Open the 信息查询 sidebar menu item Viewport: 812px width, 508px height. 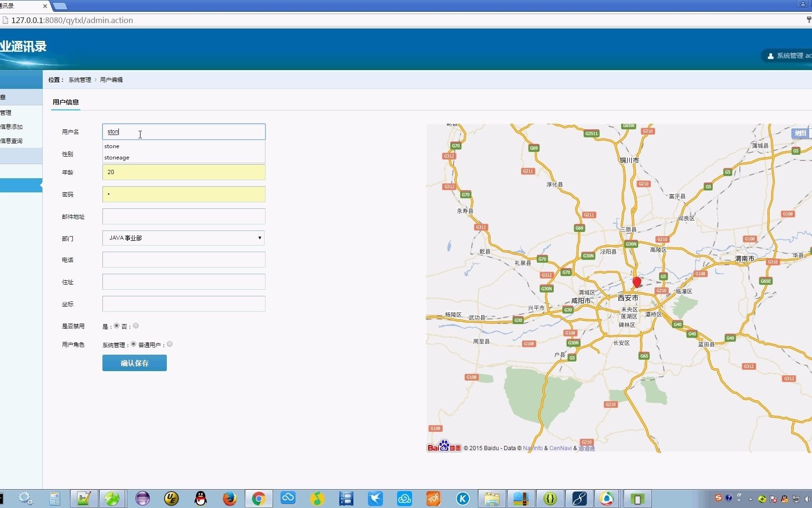point(12,141)
